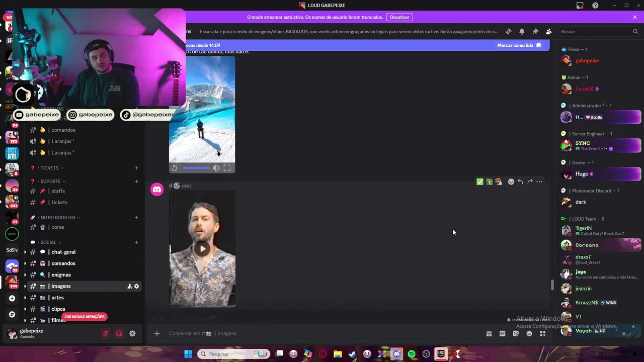Click Desativar streamer mode button
The height and width of the screenshot is (362, 644).
click(x=399, y=17)
